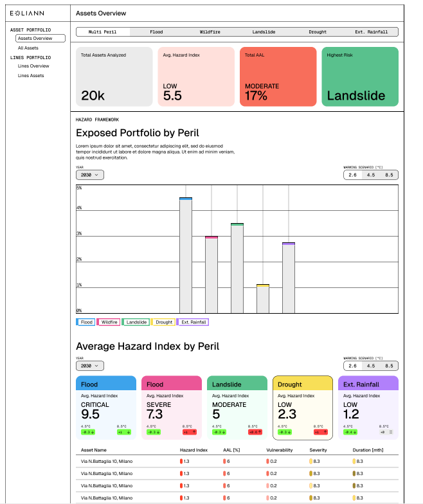Click the Vulnerability column header
The image size is (423, 504).
pos(280,450)
